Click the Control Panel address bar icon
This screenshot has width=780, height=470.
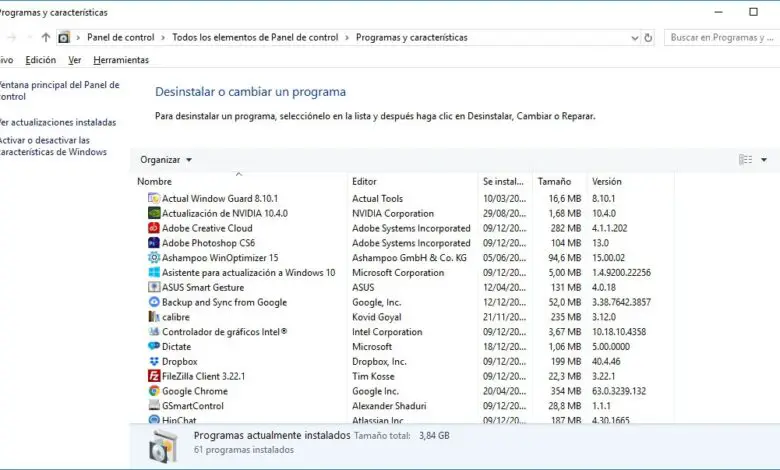[64, 37]
